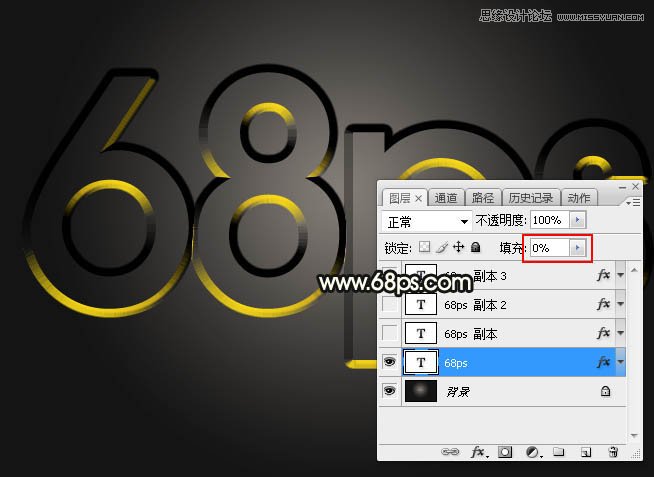
Task: Open the layers panel flyout menu
Action: 633,202
